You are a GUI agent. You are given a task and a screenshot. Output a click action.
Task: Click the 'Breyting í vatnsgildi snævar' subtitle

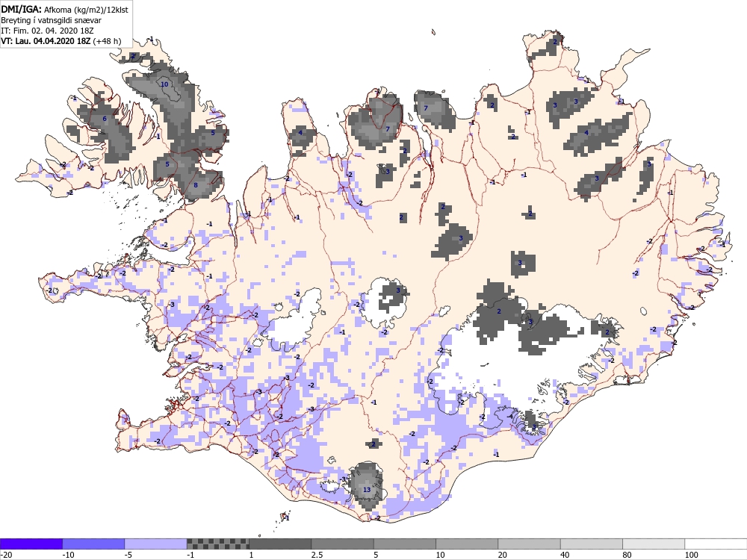51,20
